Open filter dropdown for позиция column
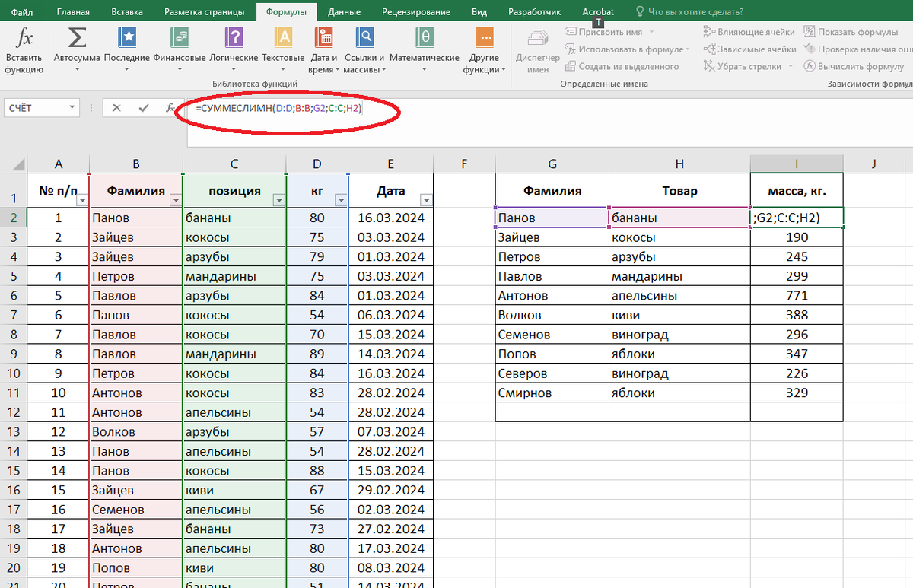This screenshot has height=588, width=913. 278,200
